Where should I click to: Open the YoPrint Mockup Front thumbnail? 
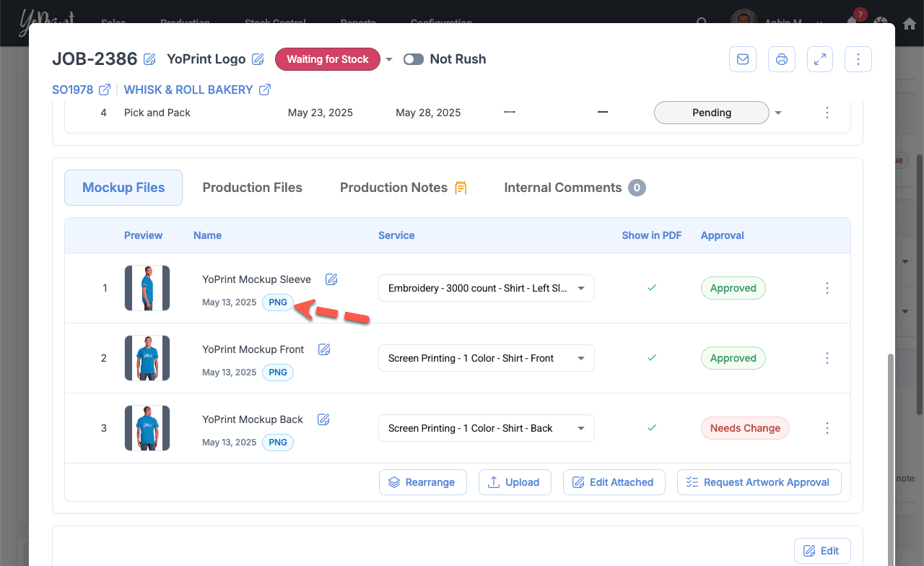147,358
